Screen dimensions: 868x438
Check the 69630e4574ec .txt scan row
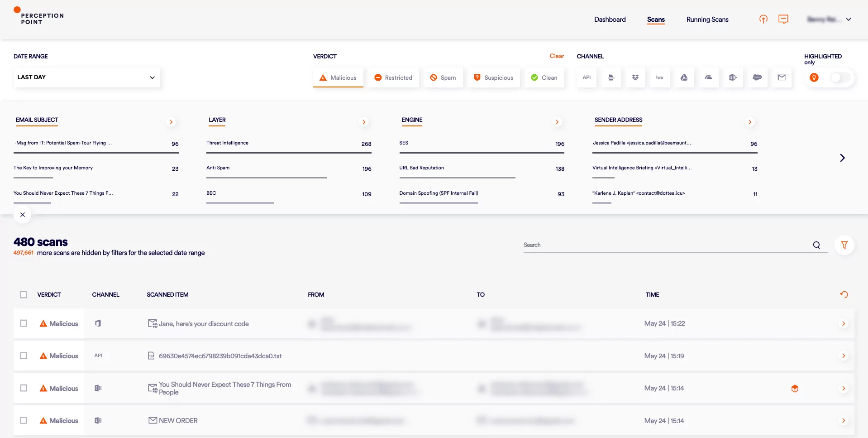[24, 356]
